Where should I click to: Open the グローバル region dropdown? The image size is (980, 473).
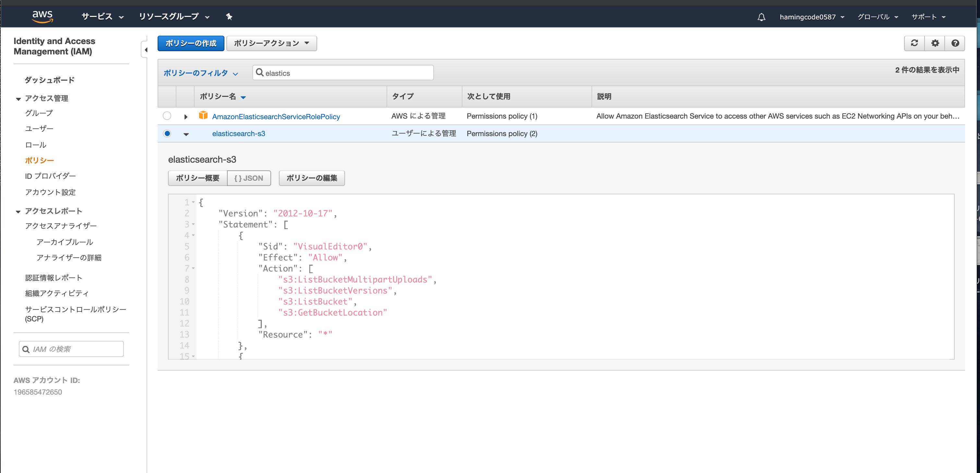click(x=878, y=17)
